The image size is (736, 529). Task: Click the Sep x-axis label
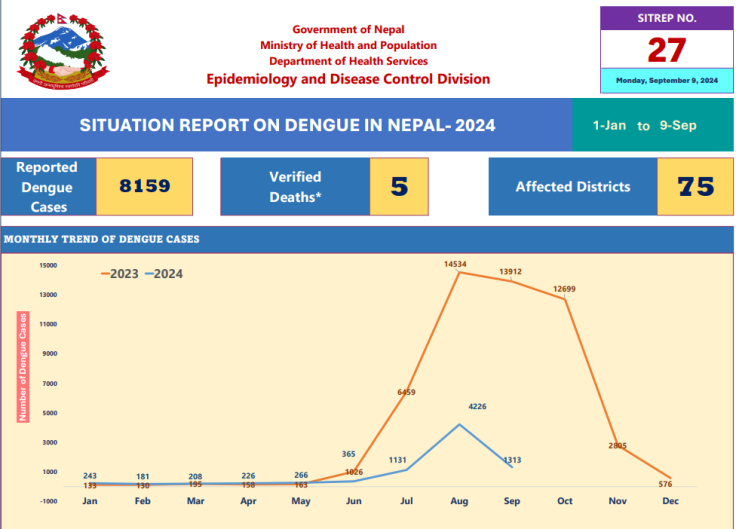(512, 501)
